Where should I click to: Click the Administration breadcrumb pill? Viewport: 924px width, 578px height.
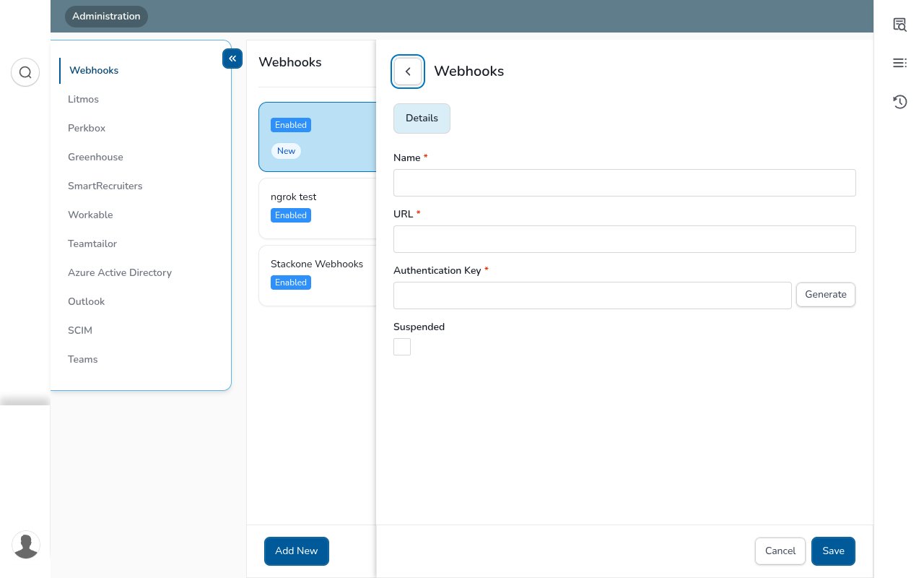[x=106, y=16]
